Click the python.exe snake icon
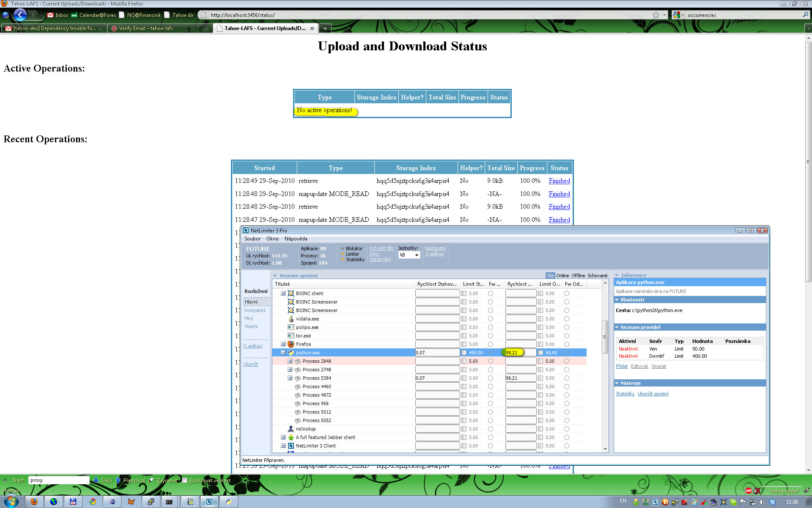This screenshot has width=812, height=508. pyautogui.click(x=291, y=353)
